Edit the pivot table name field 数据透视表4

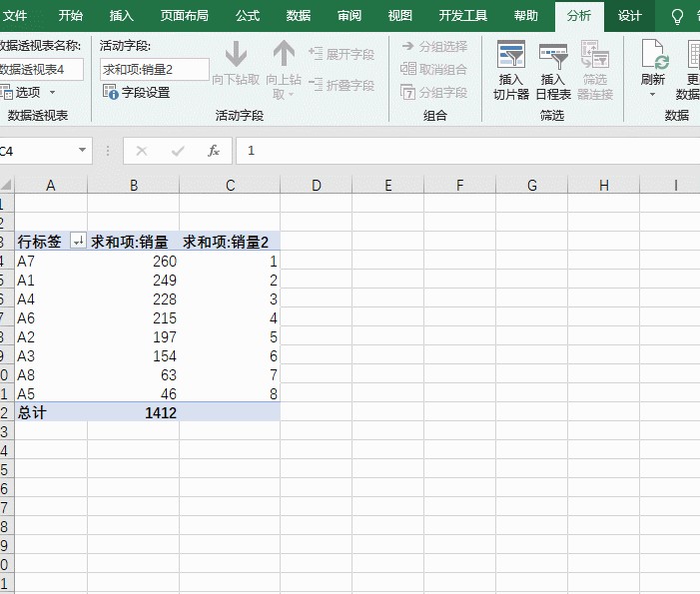click(x=41, y=70)
